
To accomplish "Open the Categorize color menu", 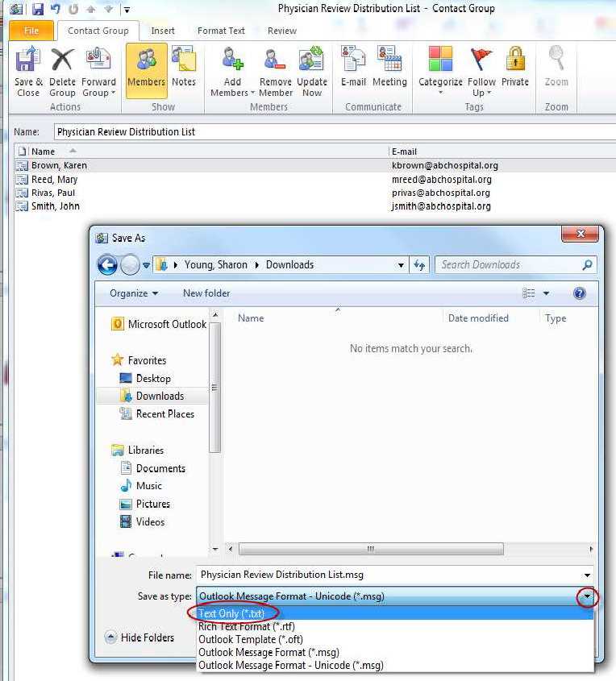I will pos(440,70).
